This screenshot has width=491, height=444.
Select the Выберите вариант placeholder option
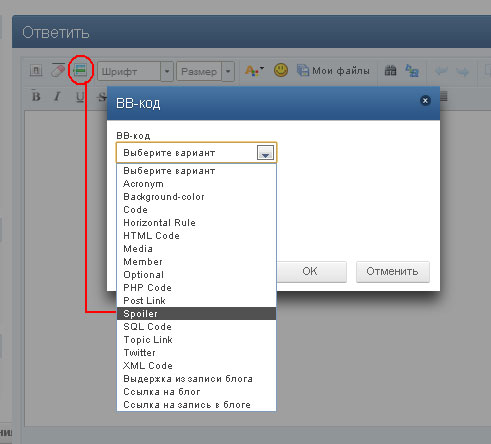point(196,171)
